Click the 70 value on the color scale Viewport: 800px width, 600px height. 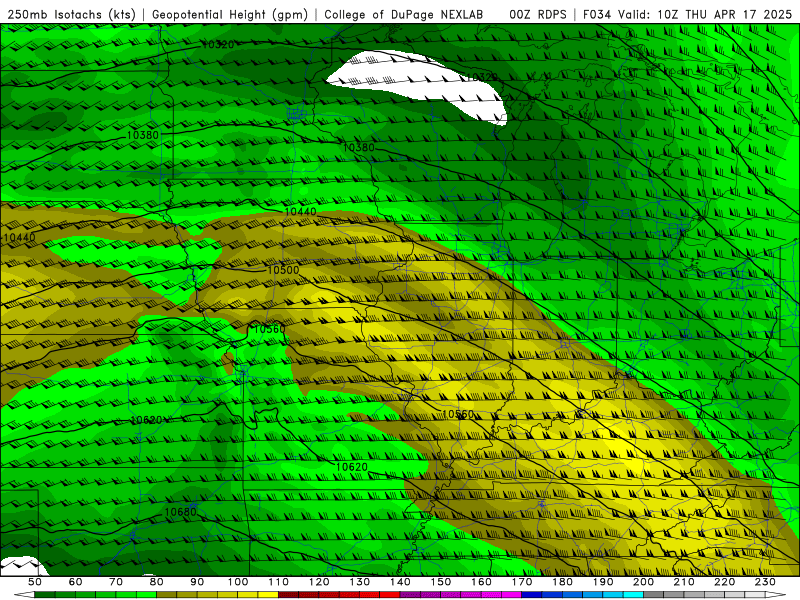[116, 582]
